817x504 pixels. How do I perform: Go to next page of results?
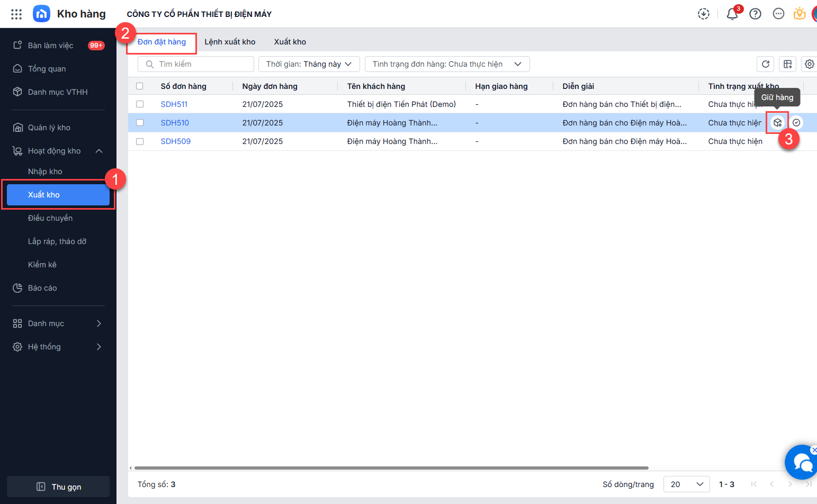click(x=790, y=484)
